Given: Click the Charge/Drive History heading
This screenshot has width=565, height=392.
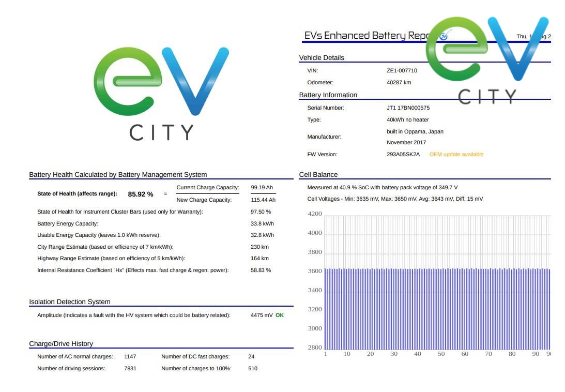Looking at the screenshot, I should [x=61, y=344].
